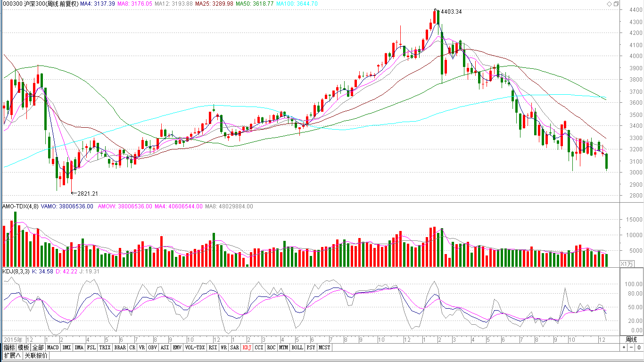
Task: Select the CCI indicator tab
Action: point(259,347)
